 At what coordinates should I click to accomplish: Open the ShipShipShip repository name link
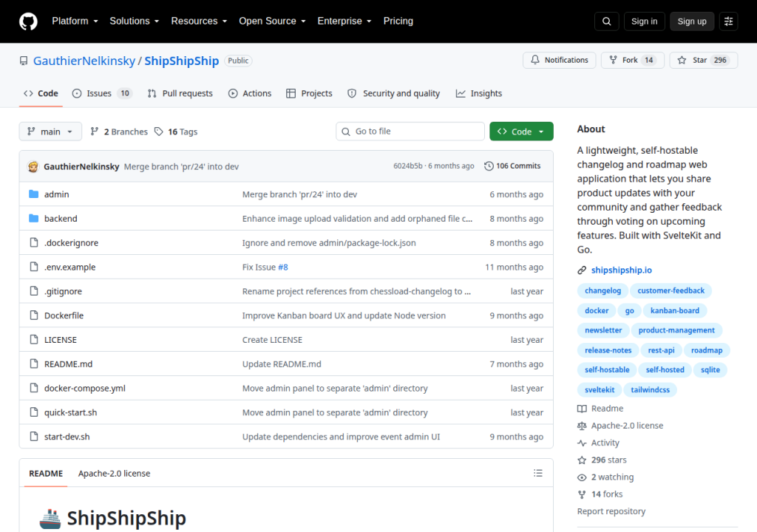click(x=182, y=61)
